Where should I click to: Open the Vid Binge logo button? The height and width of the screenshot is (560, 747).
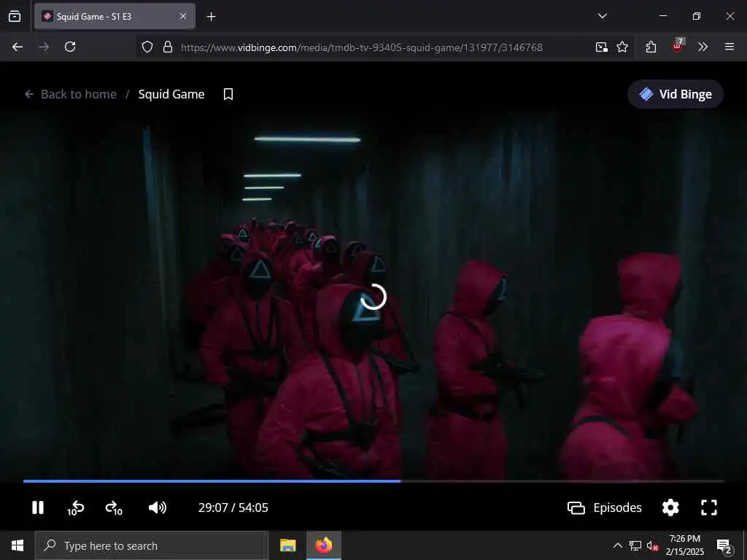[x=676, y=94]
